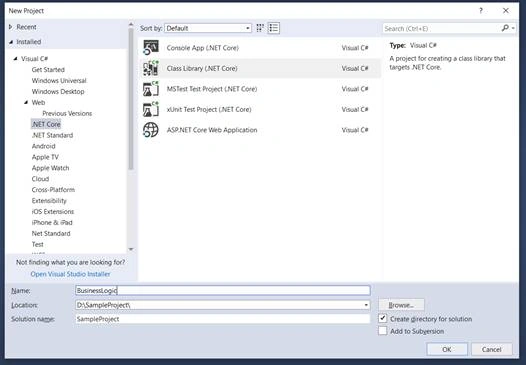
Task: Click the Cancel button
Action: click(491, 349)
